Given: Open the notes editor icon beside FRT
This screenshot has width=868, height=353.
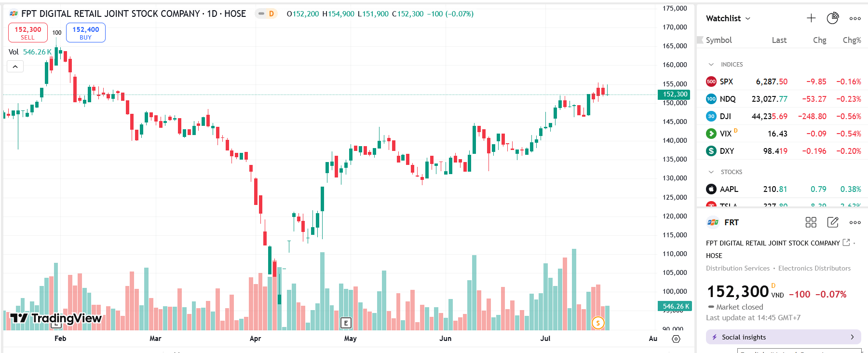Looking at the screenshot, I should (x=832, y=222).
